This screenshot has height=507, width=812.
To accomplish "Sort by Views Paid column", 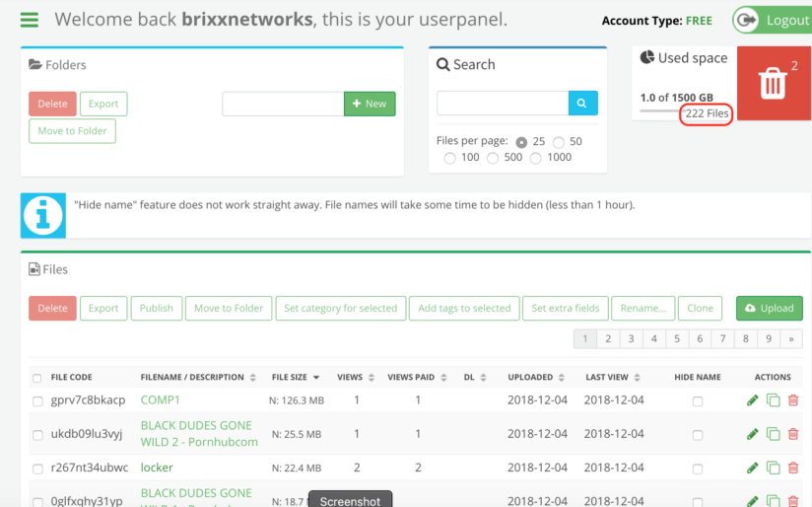I will 417,377.
